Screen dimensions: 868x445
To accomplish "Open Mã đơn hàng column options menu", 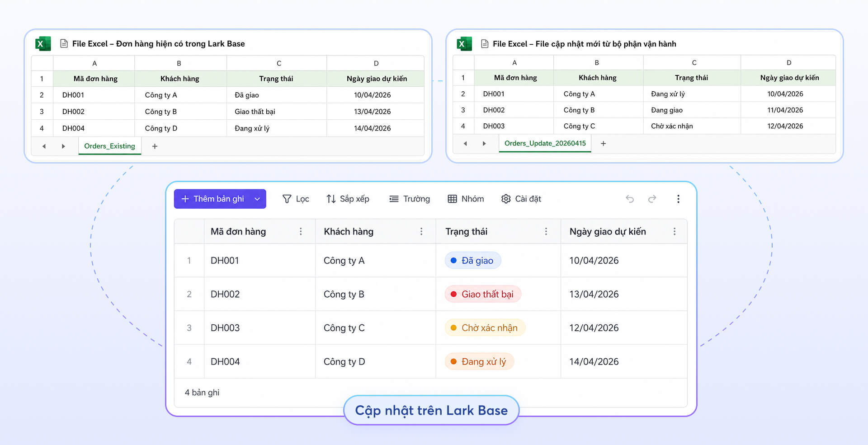I will [x=301, y=231].
